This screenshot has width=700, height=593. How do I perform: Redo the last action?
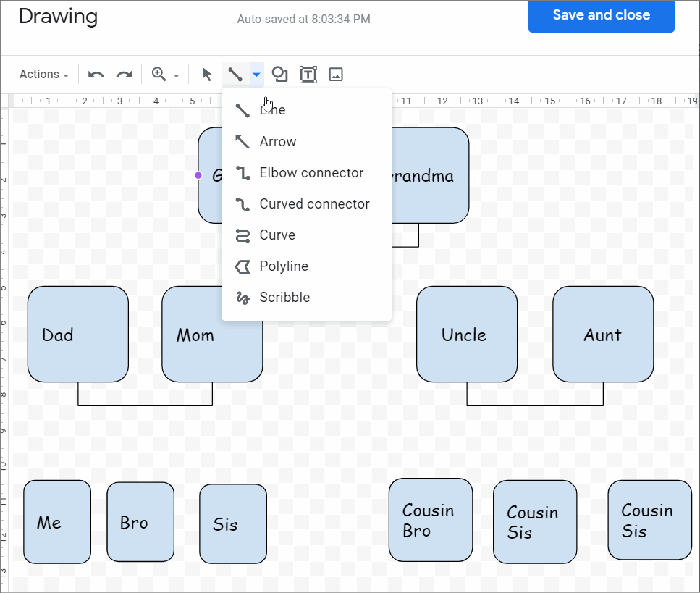(123, 74)
